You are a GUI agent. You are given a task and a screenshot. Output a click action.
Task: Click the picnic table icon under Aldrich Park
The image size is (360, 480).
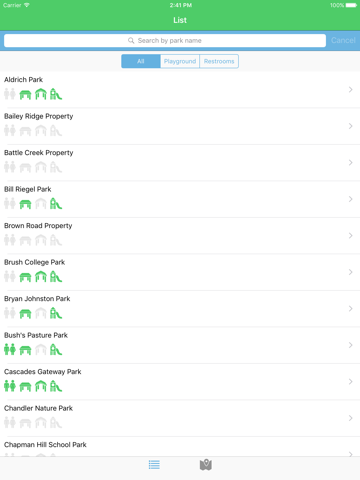click(x=25, y=95)
